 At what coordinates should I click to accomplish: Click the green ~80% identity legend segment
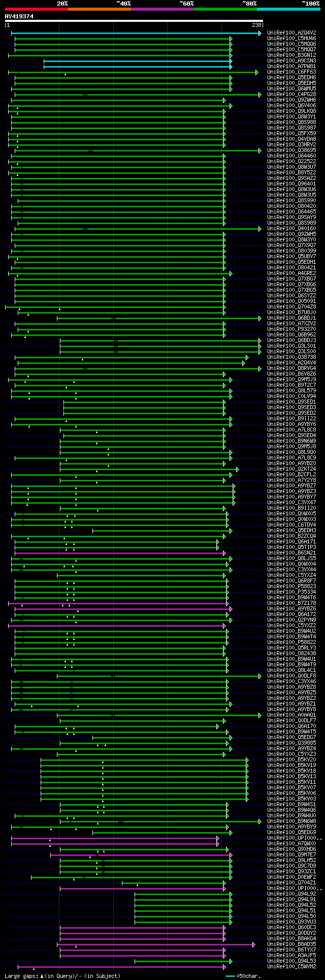(225, 9)
